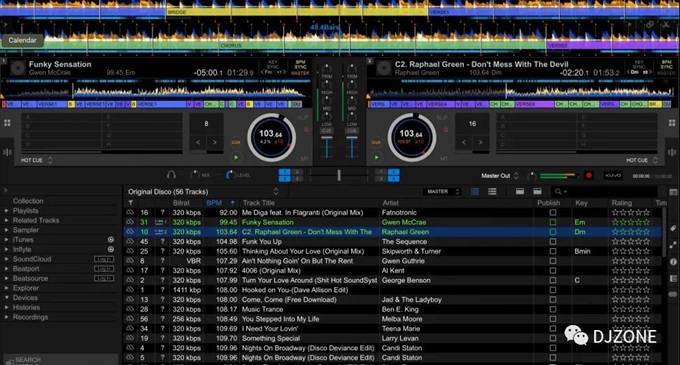The width and height of the screenshot is (680, 365).
Task: Click the deck 1 album art icon
Action: tap(18, 68)
